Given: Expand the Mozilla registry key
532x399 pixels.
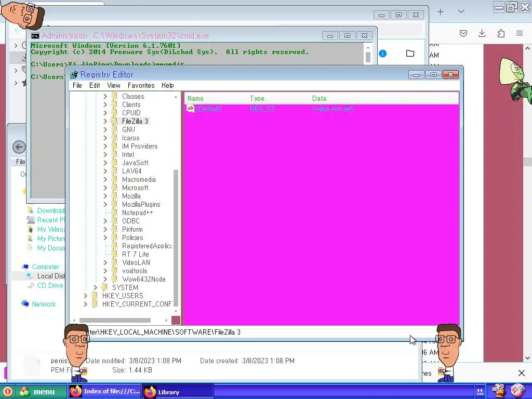Looking at the screenshot, I should [x=105, y=196].
